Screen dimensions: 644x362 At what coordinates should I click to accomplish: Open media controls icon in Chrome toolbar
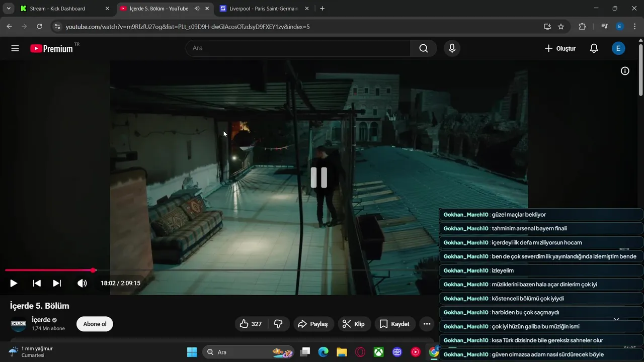click(x=605, y=27)
